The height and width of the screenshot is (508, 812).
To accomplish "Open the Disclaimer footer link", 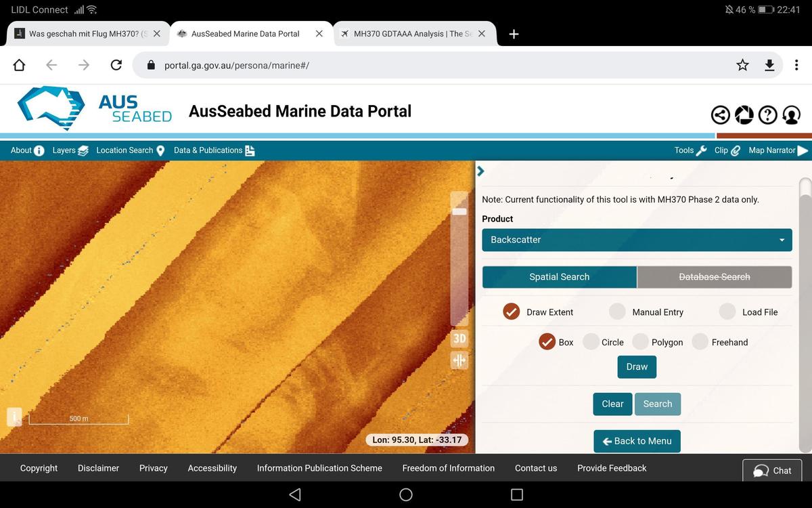I will coord(98,468).
